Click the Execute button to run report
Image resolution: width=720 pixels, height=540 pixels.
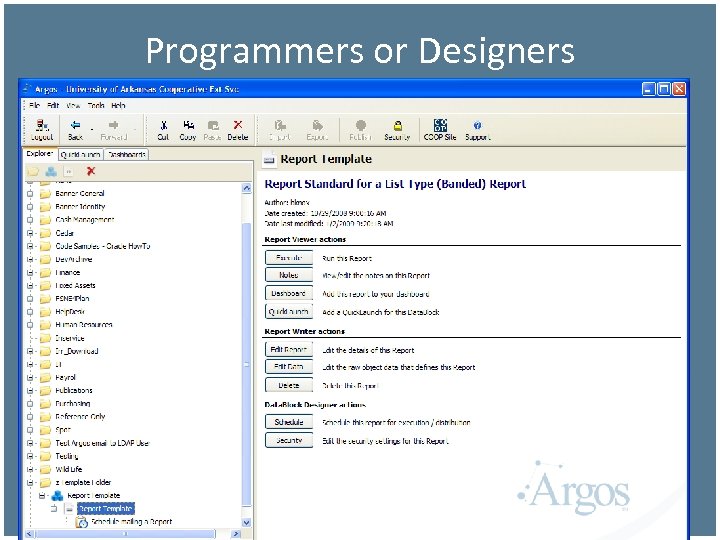tap(289, 258)
